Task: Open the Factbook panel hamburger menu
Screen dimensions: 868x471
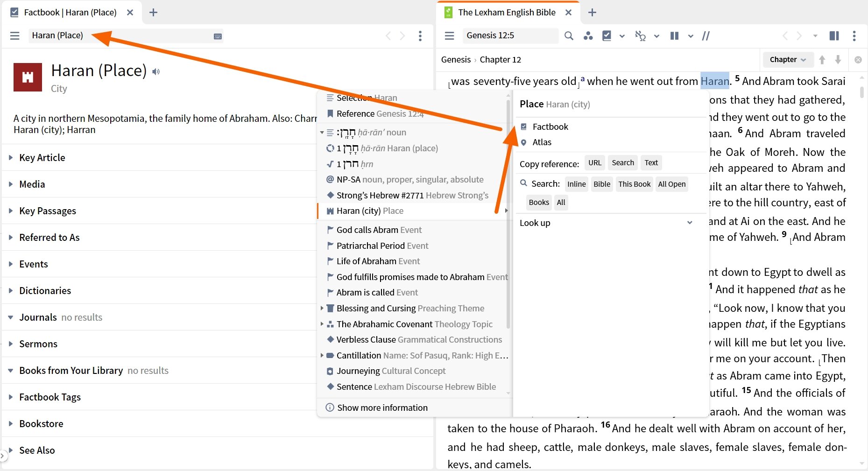Action: coord(14,35)
